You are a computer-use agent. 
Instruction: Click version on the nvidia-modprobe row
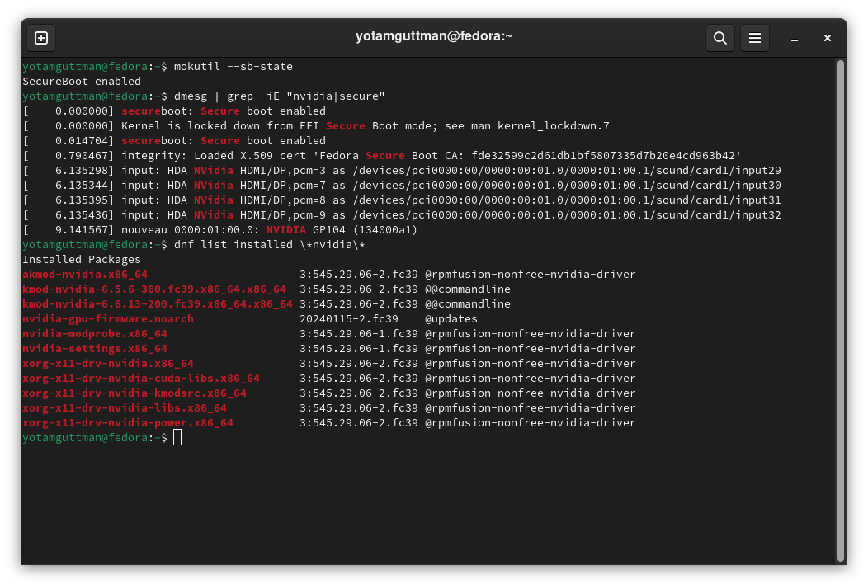(359, 334)
